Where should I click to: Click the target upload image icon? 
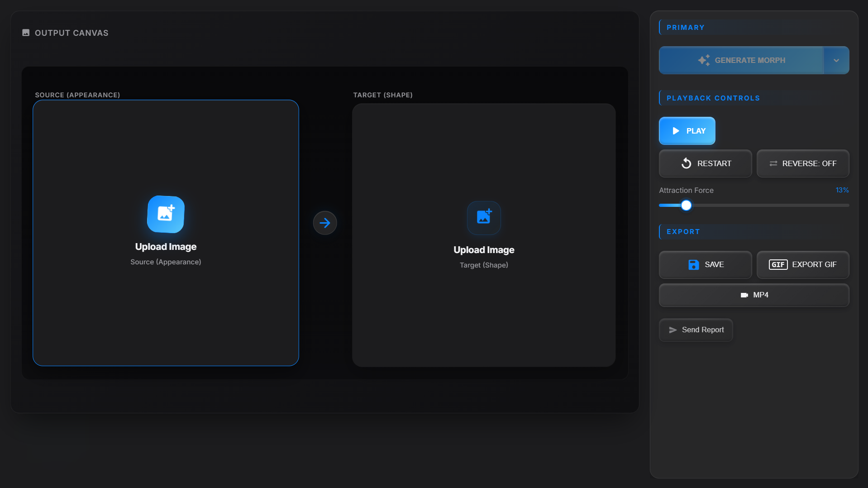pos(484,218)
